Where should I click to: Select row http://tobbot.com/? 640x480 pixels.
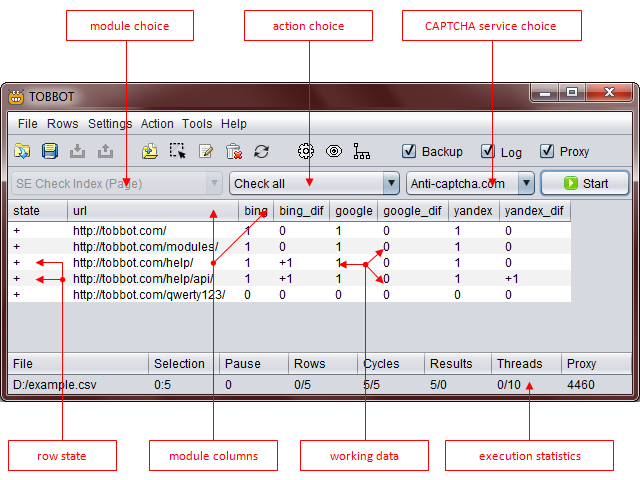tap(289, 231)
